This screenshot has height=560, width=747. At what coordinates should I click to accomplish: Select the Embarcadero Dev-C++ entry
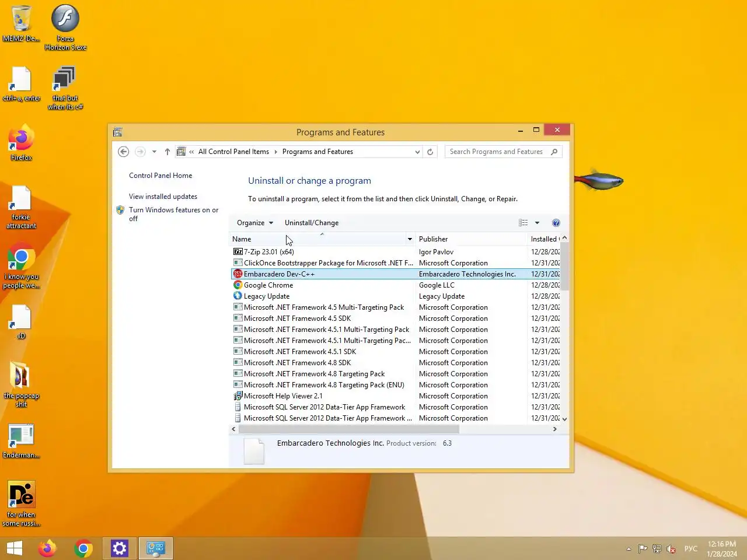point(395,274)
